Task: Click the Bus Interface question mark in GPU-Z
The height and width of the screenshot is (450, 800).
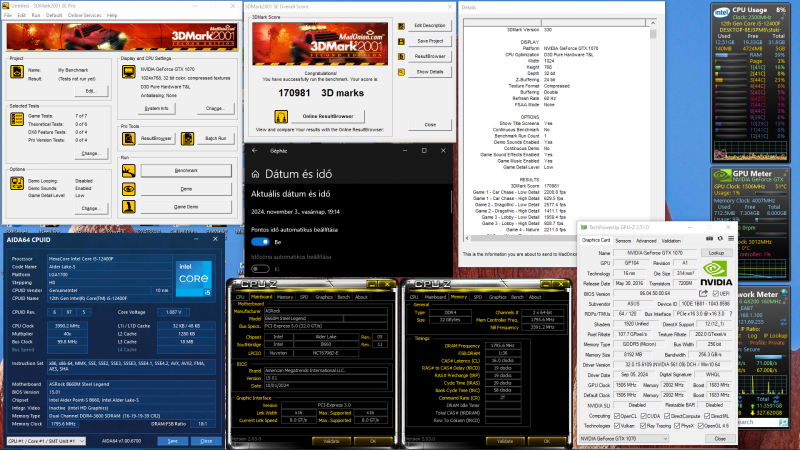Action: 731,314
